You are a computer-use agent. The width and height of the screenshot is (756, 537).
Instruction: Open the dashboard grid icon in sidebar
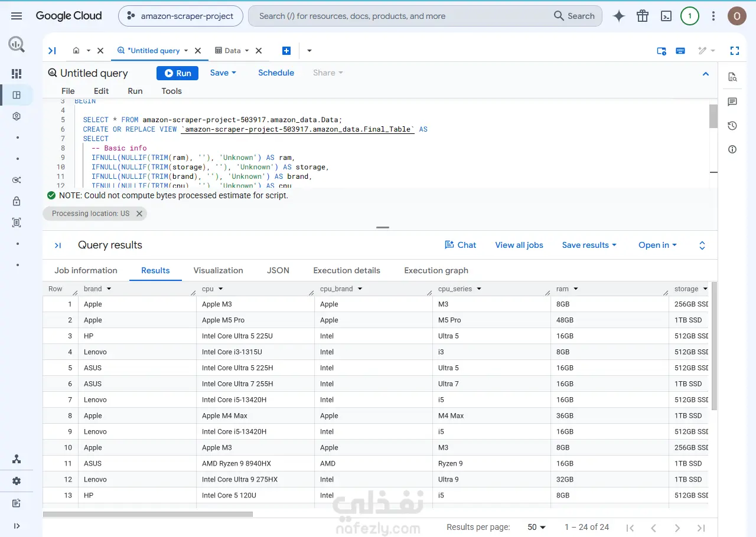(x=17, y=74)
